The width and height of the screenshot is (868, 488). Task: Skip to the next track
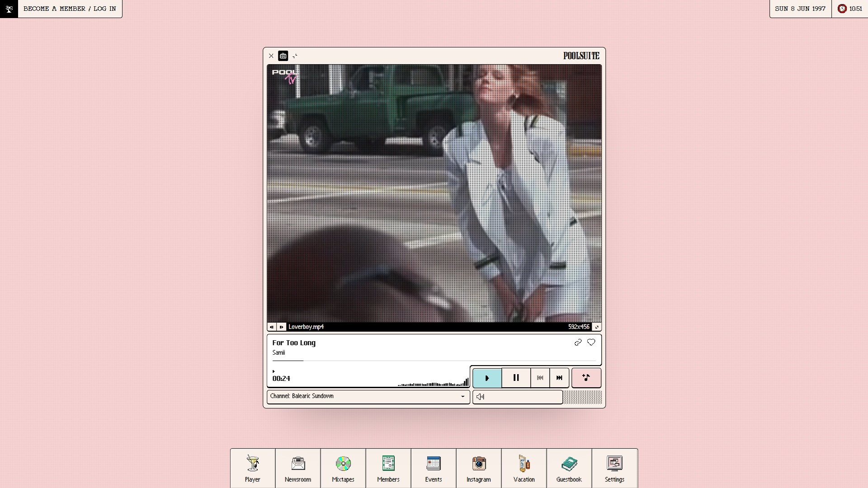point(559,378)
